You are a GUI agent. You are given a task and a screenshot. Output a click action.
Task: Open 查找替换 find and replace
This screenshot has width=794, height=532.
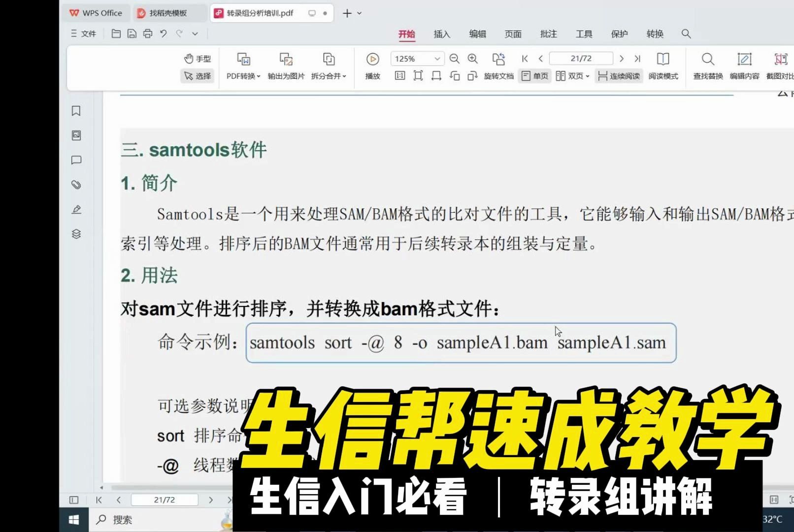[x=708, y=66]
